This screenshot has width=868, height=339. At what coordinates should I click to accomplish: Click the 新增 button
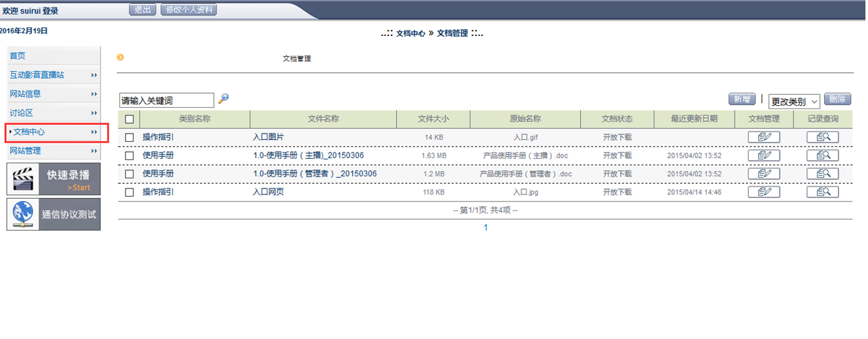[x=742, y=99]
